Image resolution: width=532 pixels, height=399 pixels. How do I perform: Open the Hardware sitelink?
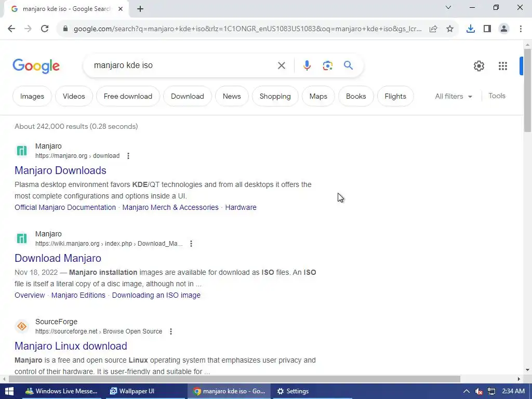(x=241, y=207)
